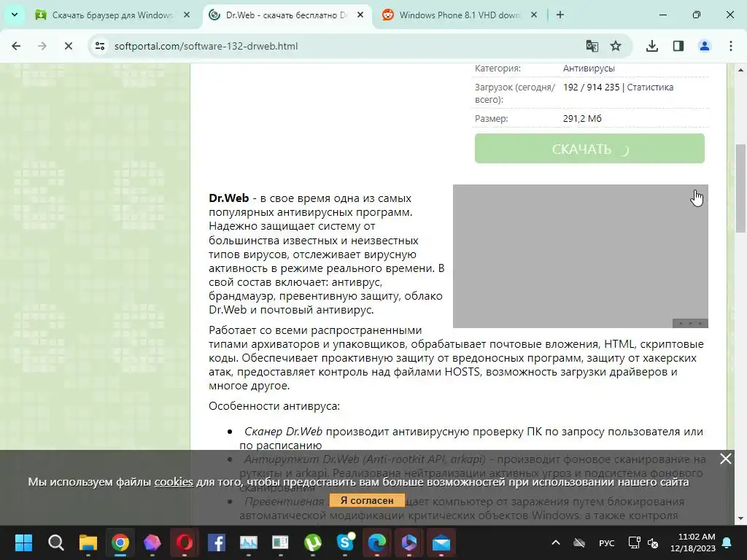The image size is (747, 560).
Task: Open the OneDrive tray icon
Action: 579,542
